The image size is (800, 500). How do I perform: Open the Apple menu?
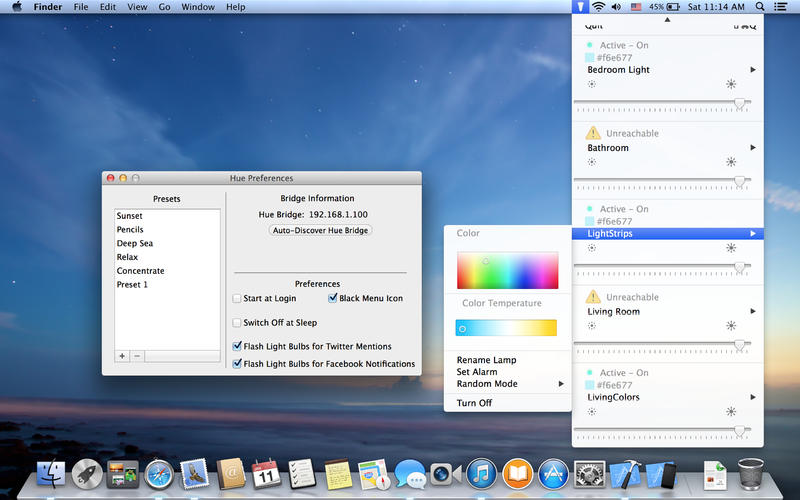tap(17, 7)
